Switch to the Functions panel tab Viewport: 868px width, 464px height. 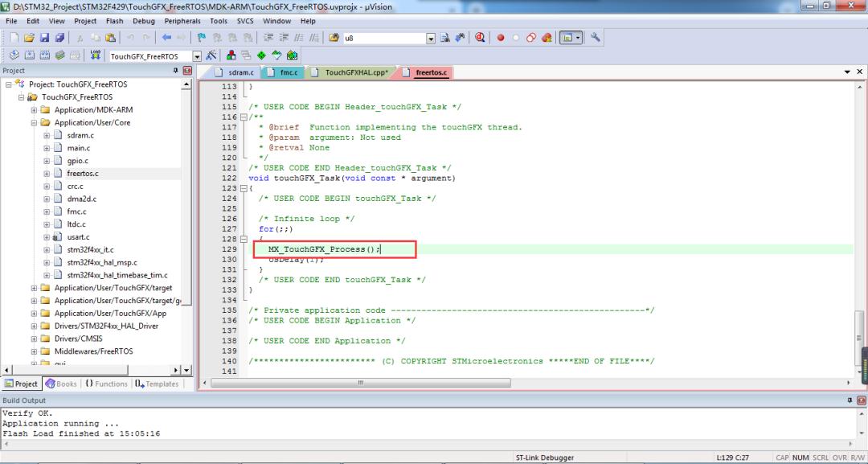[106, 384]
